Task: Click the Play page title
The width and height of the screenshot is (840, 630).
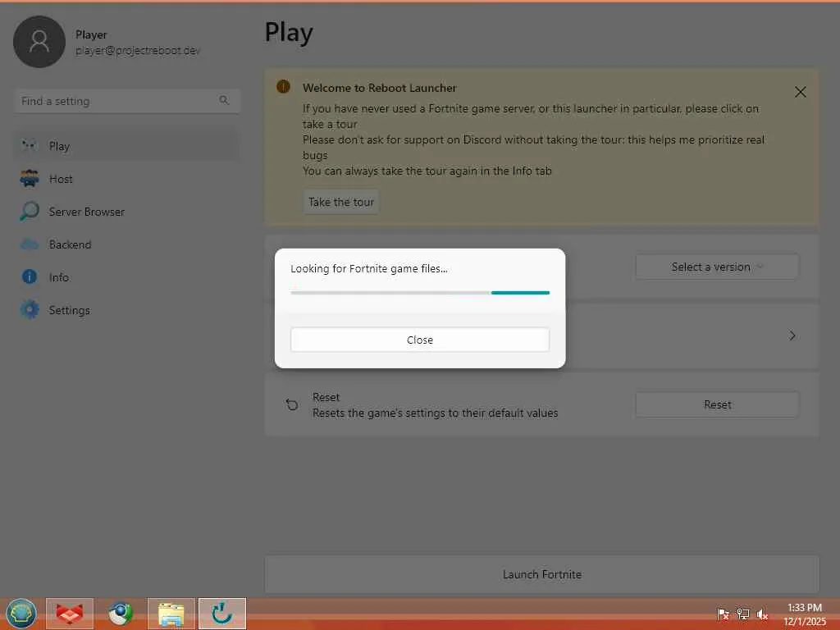Action: 289,33
